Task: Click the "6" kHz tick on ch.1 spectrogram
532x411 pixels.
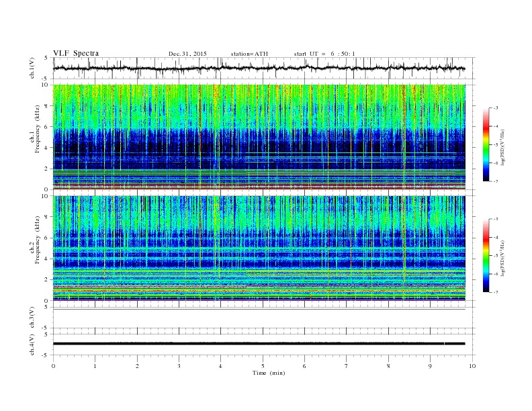Action: coord(47,126)
